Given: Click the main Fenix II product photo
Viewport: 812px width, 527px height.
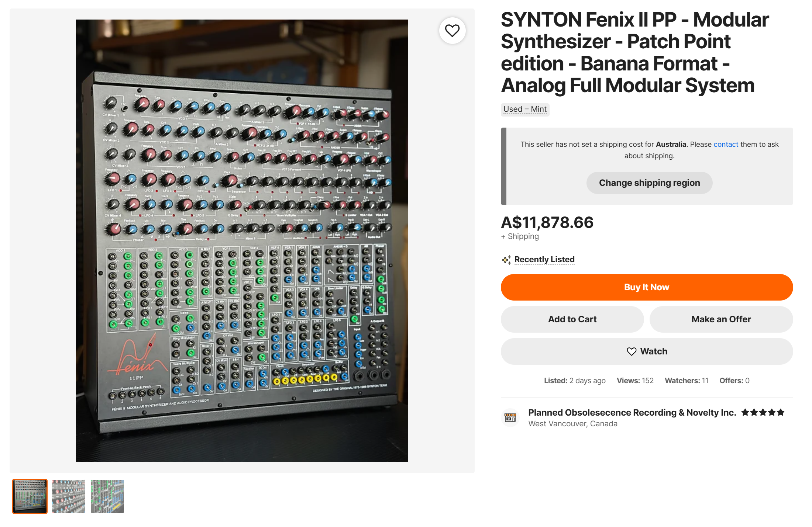Looking at the screenshot, I should point(242,241).
